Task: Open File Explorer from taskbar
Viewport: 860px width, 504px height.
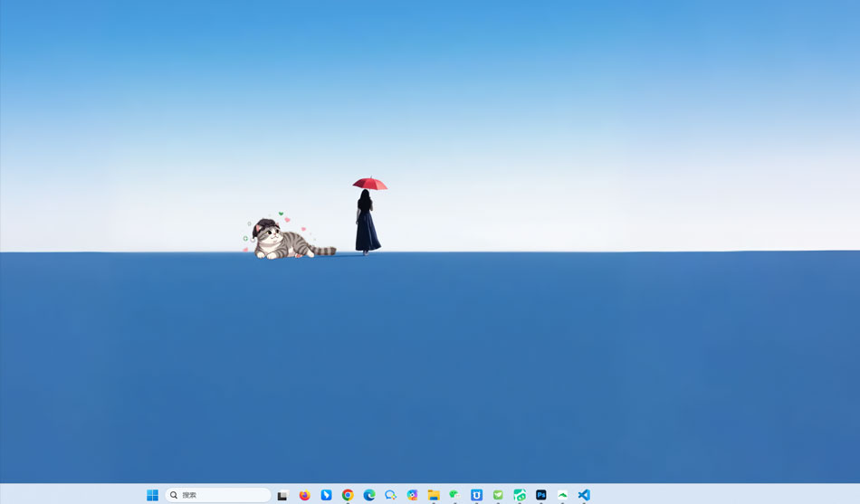Action: point(434,495)
